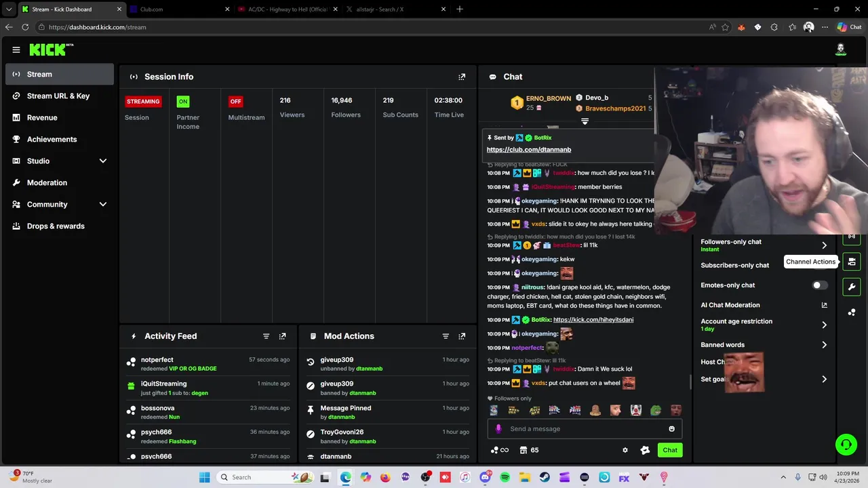
Task: Click notperfect in Activity Feed
Action: pos(157,360)
